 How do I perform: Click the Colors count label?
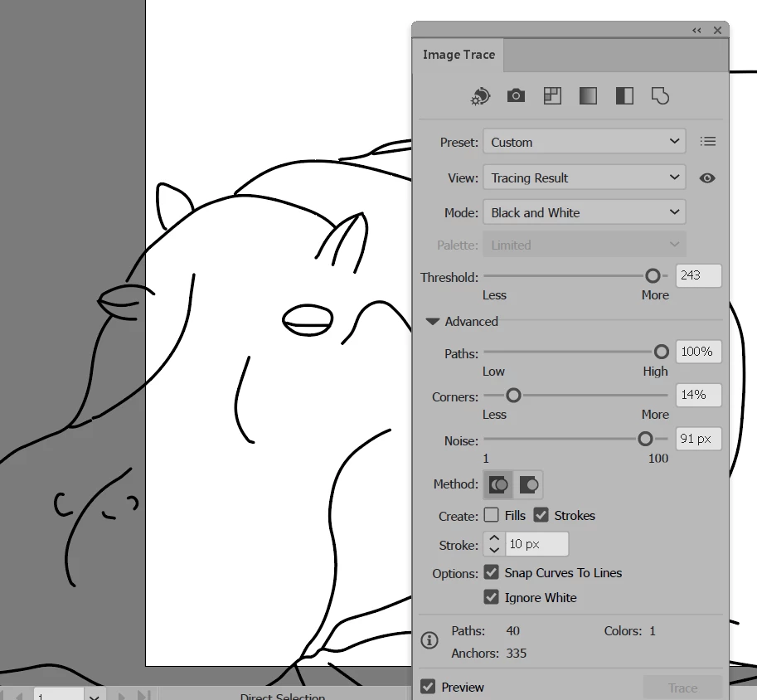click(623, 631)
